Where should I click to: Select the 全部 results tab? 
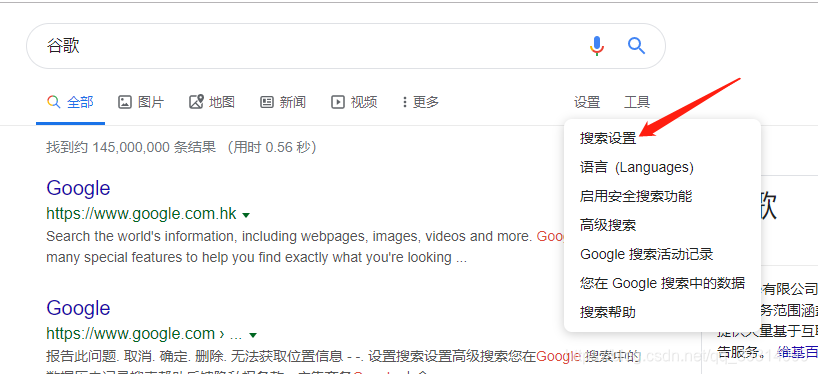click(70, 102)
